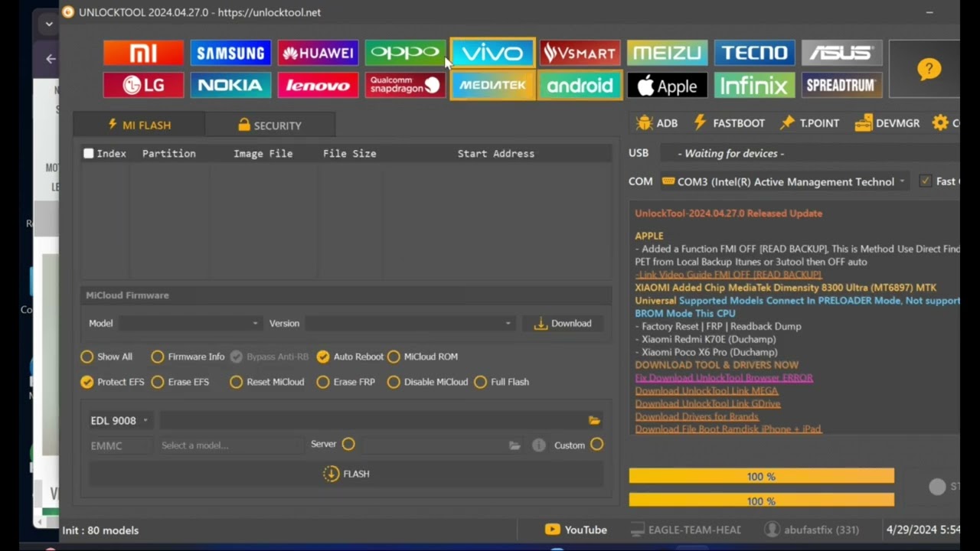Image resolution: width=980 pixels, height=551 pixels.
Task: Open the Spreadtrum chipset tile
Action: click(841, 85)
